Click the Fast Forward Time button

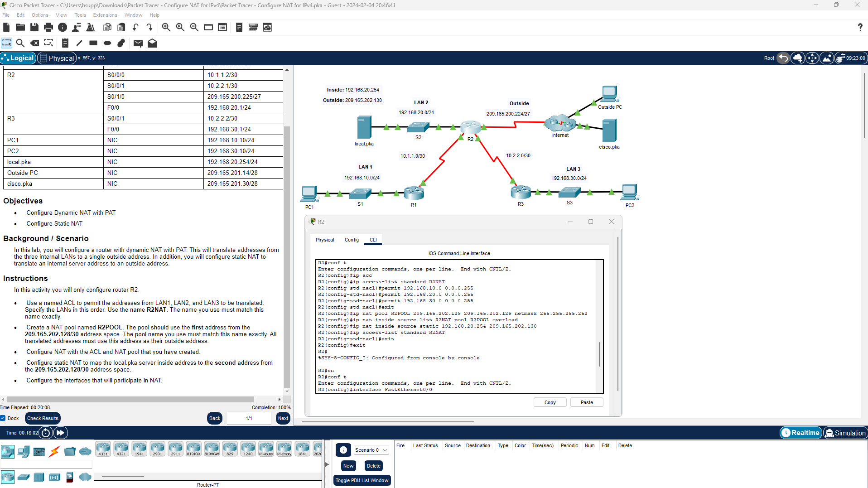point(60,433)
